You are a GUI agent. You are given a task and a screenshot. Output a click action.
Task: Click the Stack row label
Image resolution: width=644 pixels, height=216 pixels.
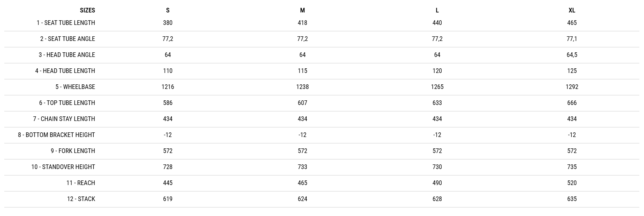(81, 199)
